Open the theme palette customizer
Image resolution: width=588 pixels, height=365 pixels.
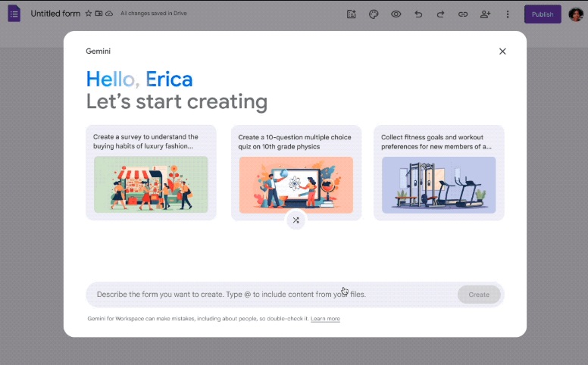click(374, 14)
